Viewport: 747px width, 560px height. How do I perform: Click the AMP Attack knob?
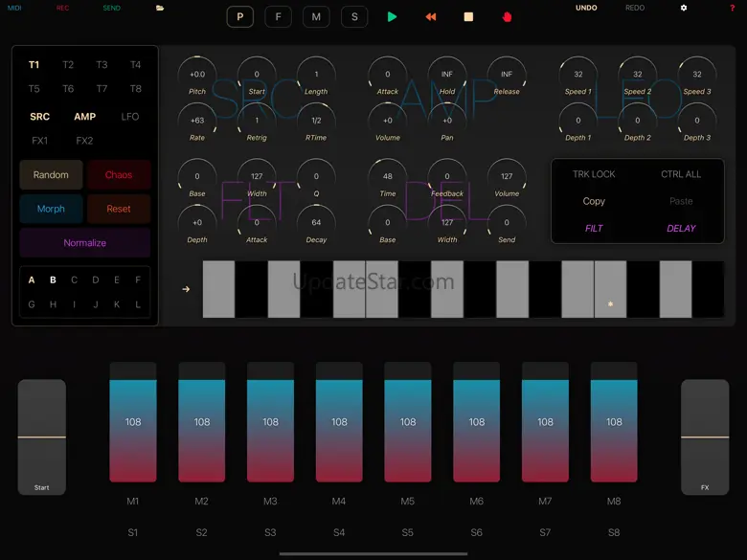tap(388, 75)
